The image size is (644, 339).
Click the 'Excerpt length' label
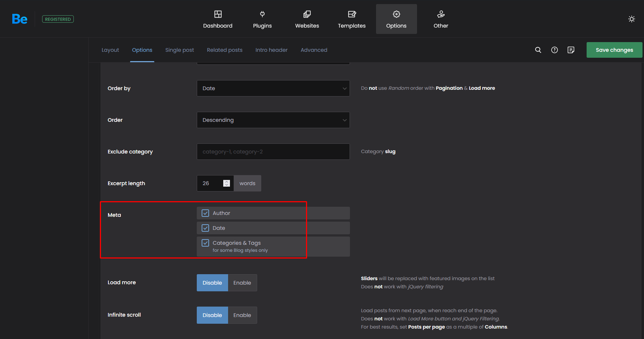[x=126, y=183]
